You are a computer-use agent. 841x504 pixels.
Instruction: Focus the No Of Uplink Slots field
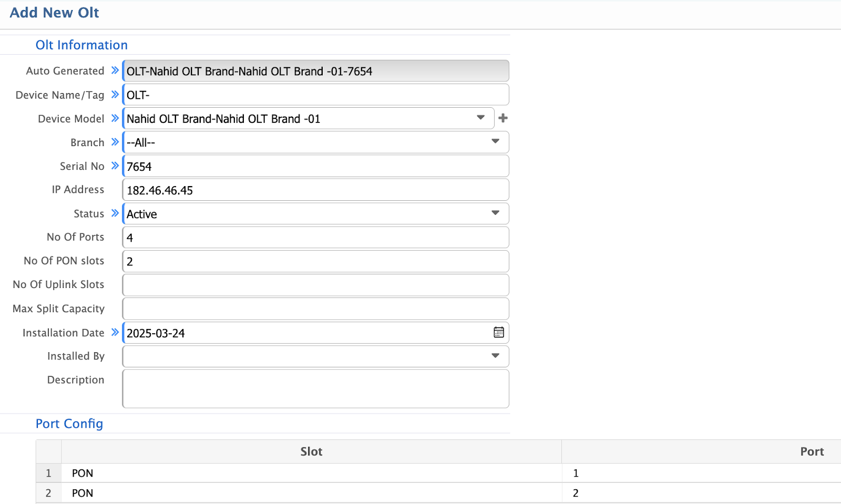[315, 285]
